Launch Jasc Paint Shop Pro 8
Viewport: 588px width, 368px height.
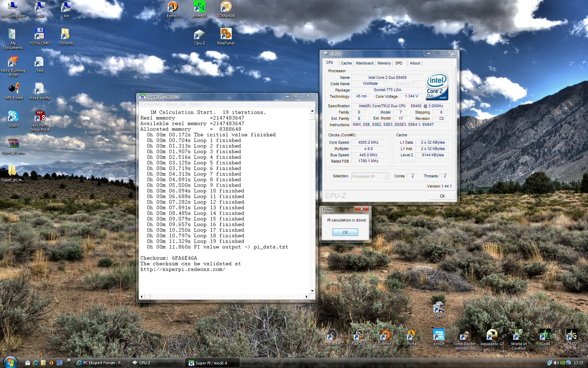coord(40,121)
